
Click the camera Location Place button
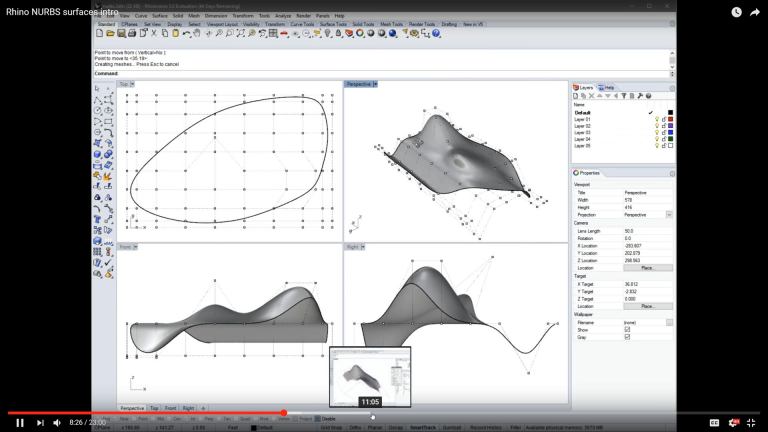click(x=648, y=268)
